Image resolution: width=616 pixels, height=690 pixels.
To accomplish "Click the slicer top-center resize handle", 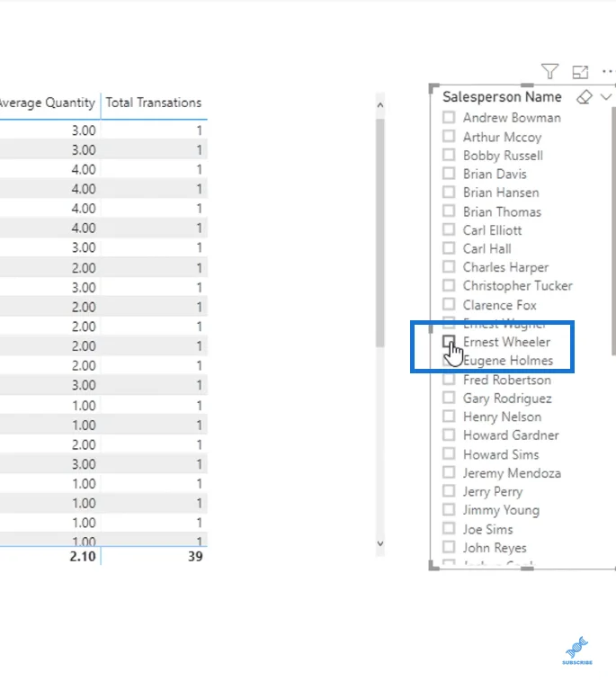I will pyautogui.click(x=527, y=85).
